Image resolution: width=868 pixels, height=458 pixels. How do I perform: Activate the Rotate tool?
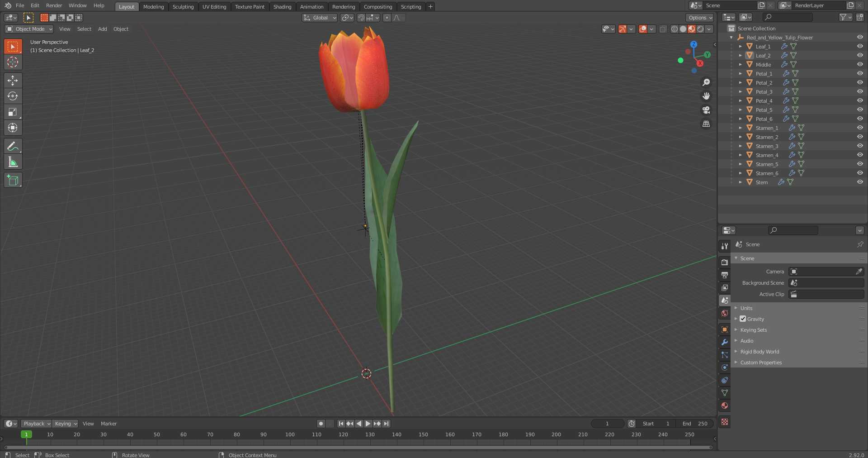tap(13, 96)
